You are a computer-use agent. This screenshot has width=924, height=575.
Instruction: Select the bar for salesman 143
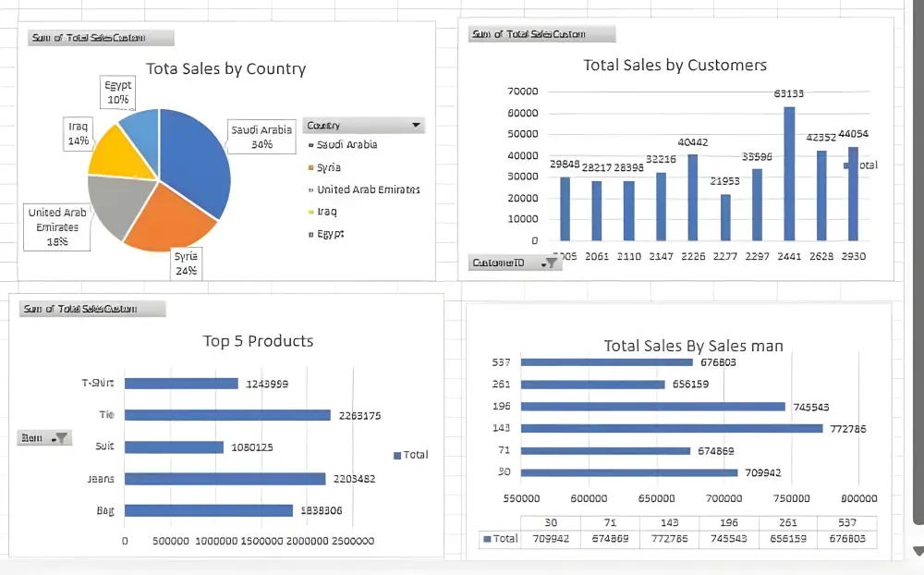tap(672, 428)
